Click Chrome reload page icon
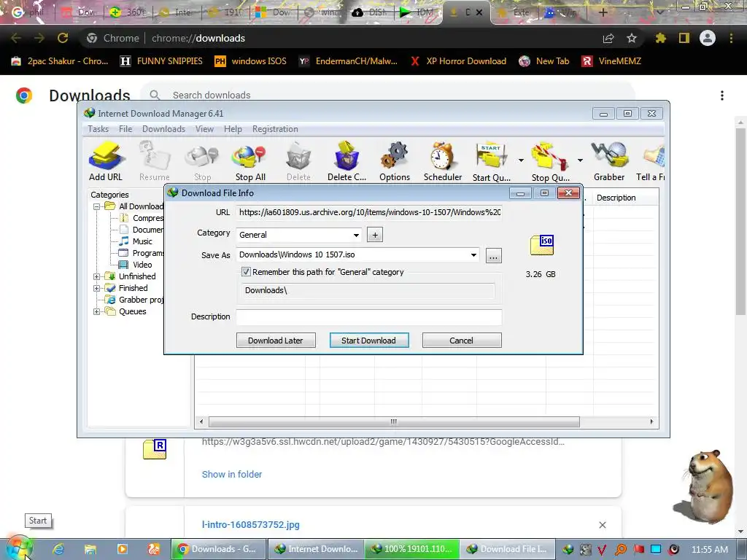The width and height of the screenshot is (747, 560). (63, 38)
